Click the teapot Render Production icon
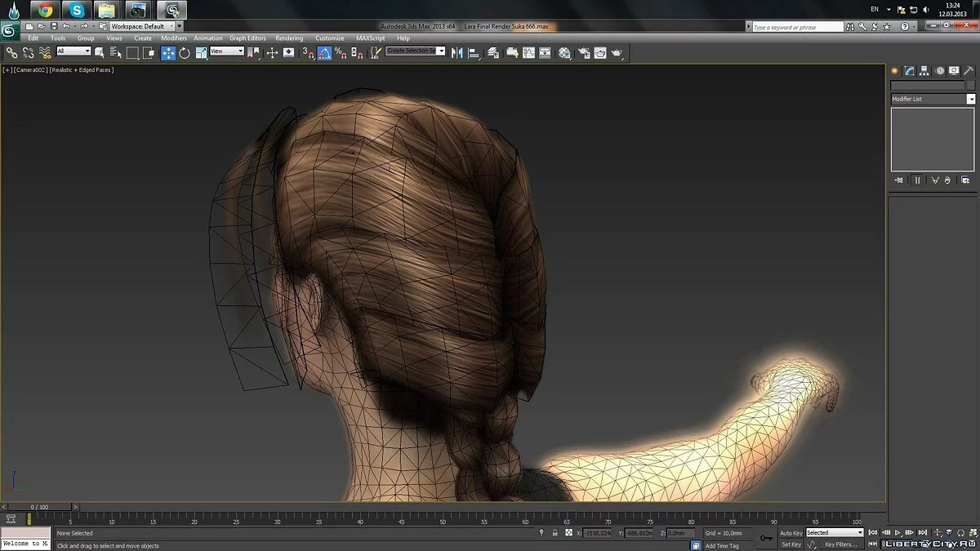Viewport: 980px width, 551px height. coord(617,52)
